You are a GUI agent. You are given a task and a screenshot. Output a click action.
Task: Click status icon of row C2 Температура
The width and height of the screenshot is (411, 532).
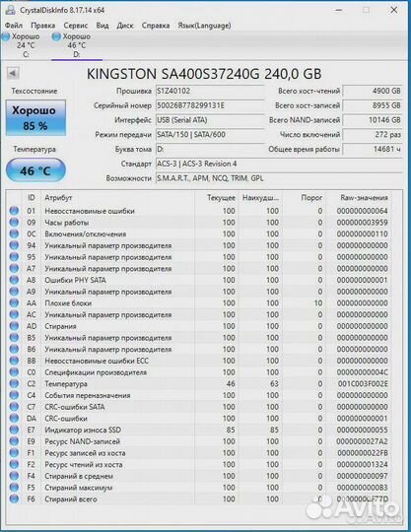click(x=14, y=384)
